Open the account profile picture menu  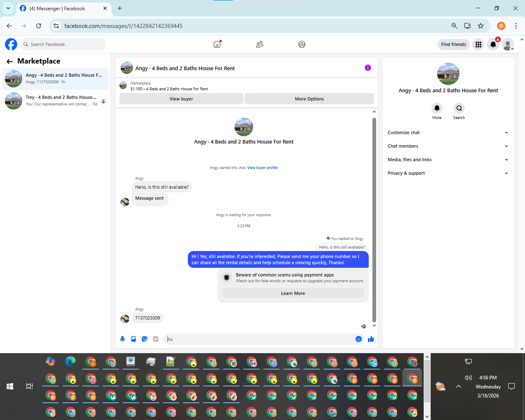tap(508, 44)
